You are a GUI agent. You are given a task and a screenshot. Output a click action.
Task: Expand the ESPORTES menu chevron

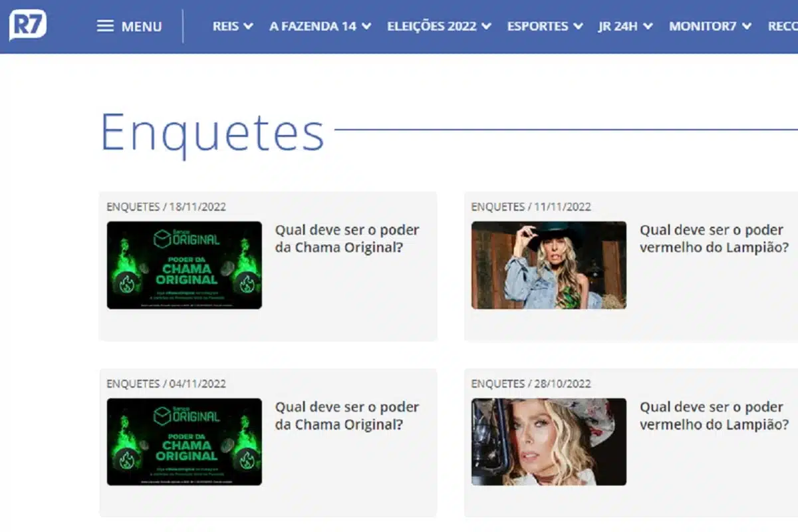578,27
